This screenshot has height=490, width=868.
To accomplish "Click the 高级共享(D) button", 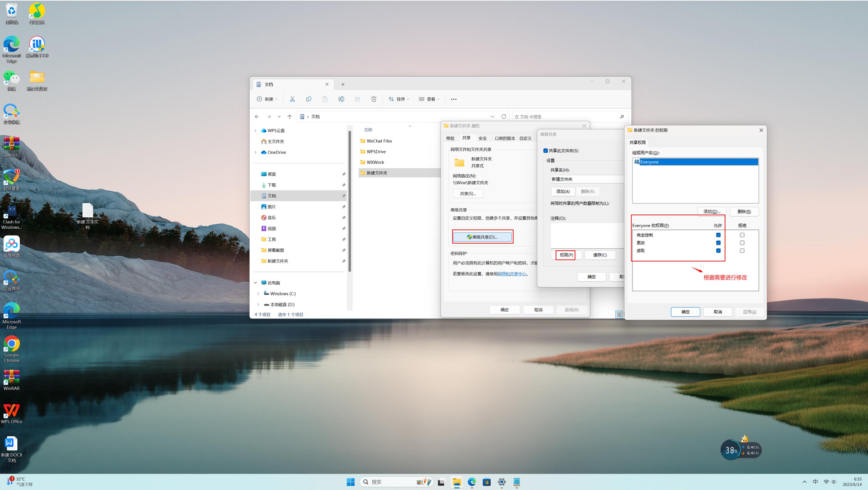I will click(482, 237).
